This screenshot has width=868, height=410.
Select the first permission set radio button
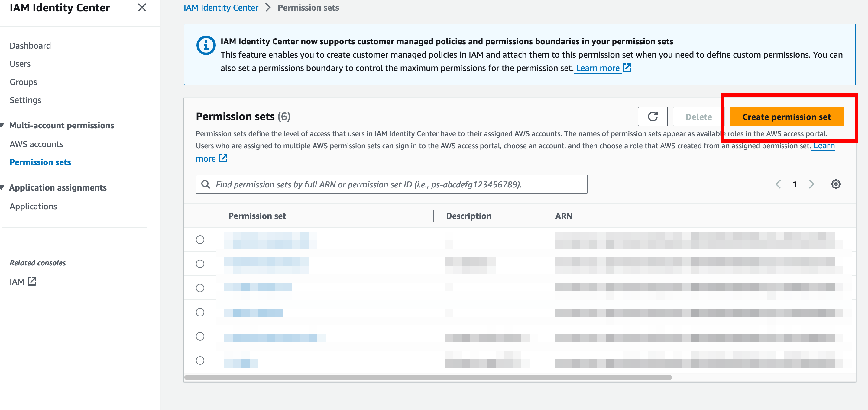coord(200,240)
